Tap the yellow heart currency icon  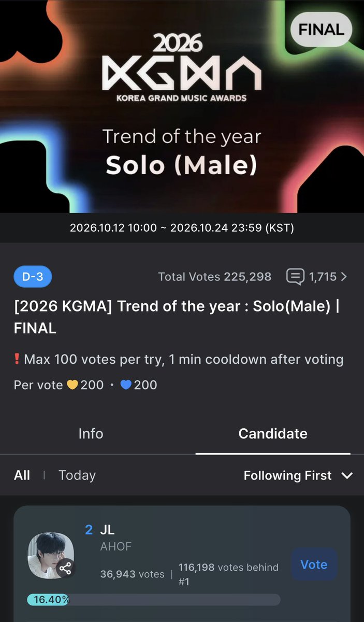point(72,385)
